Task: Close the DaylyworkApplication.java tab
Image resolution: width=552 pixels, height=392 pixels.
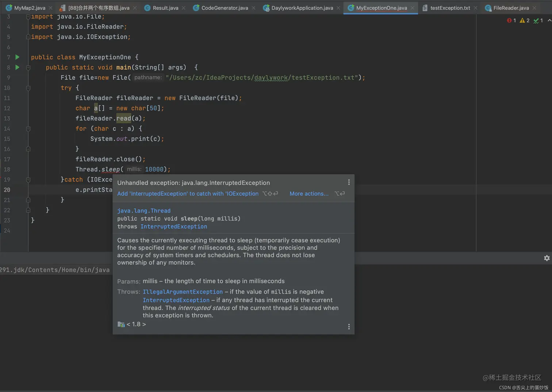Action: click(338, 8)
